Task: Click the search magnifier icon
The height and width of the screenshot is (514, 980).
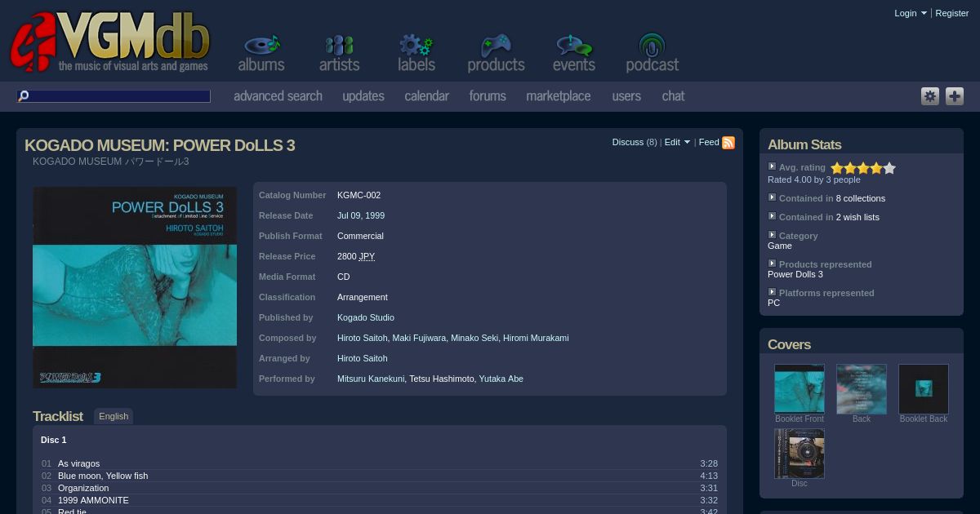Action: click(x=24, y=96)
